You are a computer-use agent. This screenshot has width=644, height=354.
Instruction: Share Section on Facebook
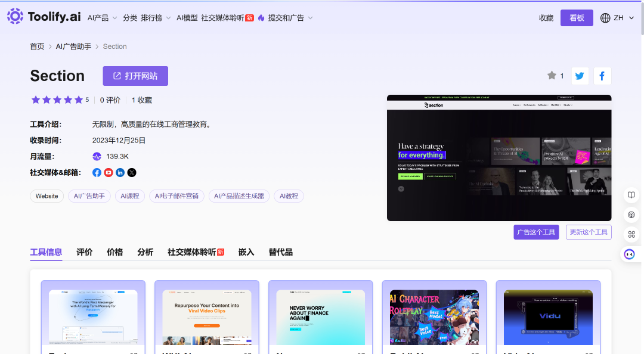pyautogui.click(x=602, y=76)
